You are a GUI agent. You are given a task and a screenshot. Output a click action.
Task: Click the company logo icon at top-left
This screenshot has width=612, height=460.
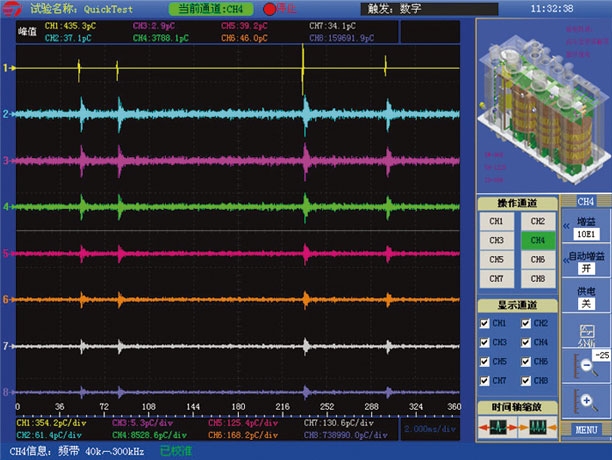coord(10,8)
